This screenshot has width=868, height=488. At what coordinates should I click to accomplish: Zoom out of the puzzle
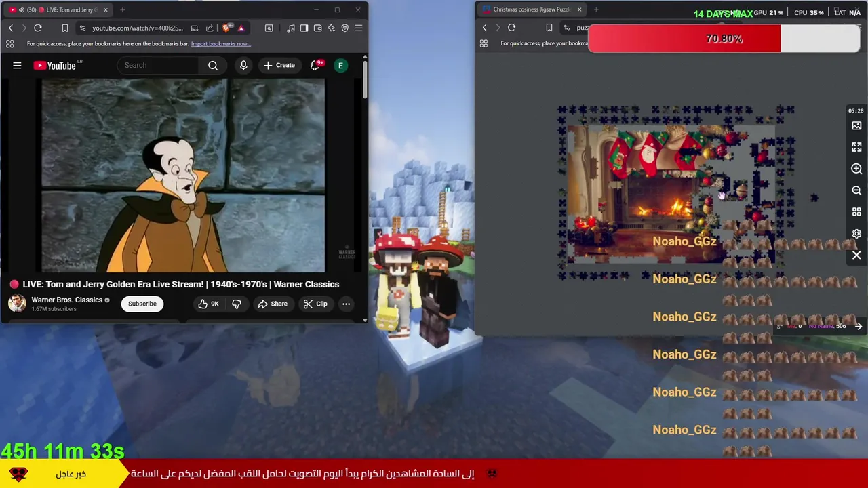856,190
